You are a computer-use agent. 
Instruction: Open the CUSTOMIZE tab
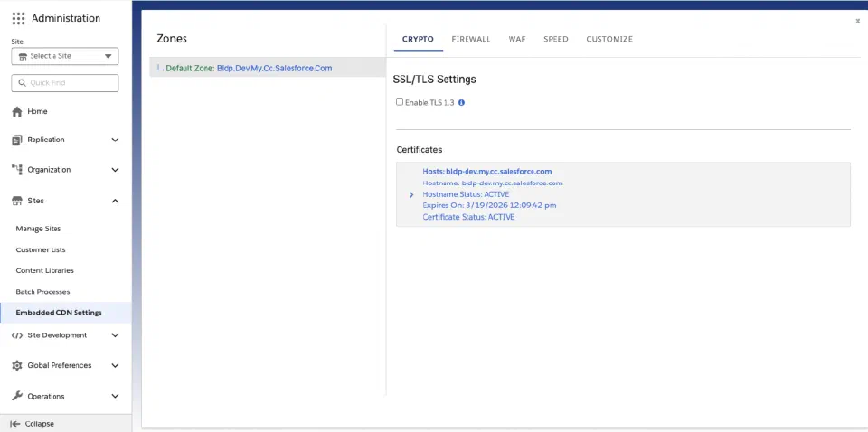tap(609, 39)
